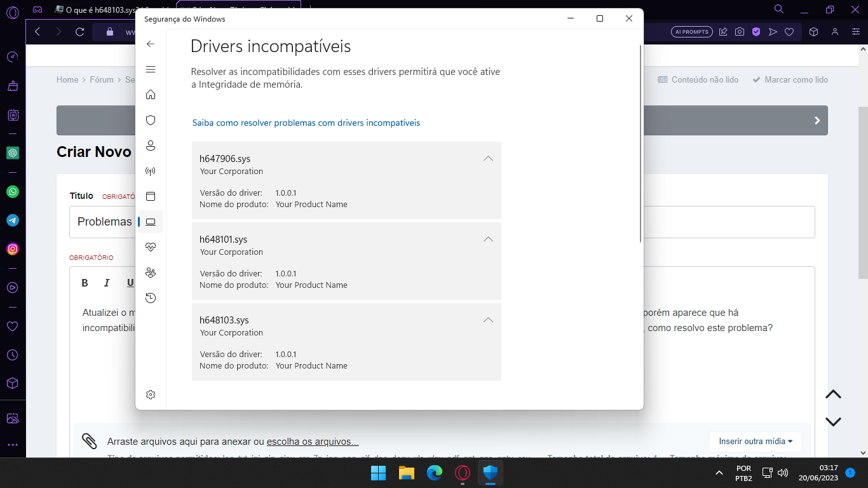Screen dimensions: 868x488
Task: Open GX Corner gamepad icon
Action: [x=37, y=10]
